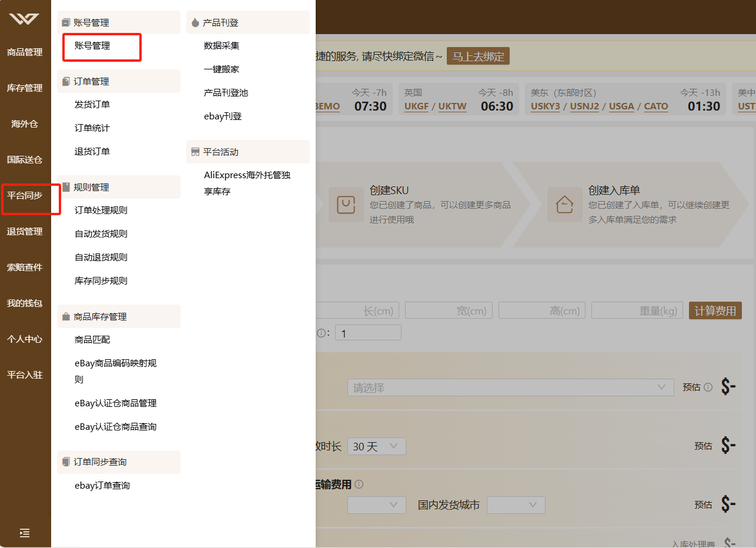This screenshot has width=756, height=548.
Task: Open 订单处理规则 submenu item
Action: click(x=101, y=210)
